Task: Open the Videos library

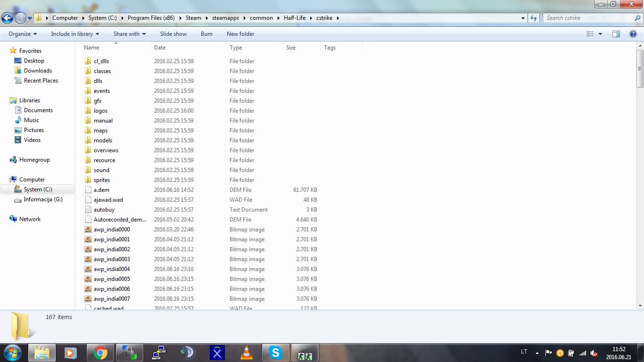Action: 32,140
